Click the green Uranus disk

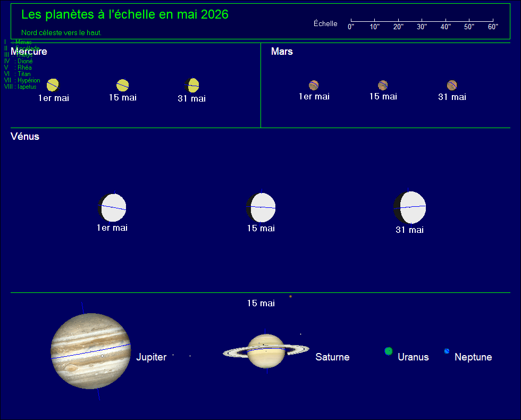click(x=389, y=351)
